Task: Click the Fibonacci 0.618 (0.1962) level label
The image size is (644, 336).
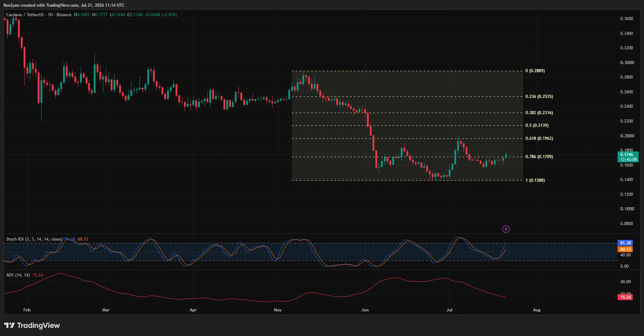Action: coord(539,138)
